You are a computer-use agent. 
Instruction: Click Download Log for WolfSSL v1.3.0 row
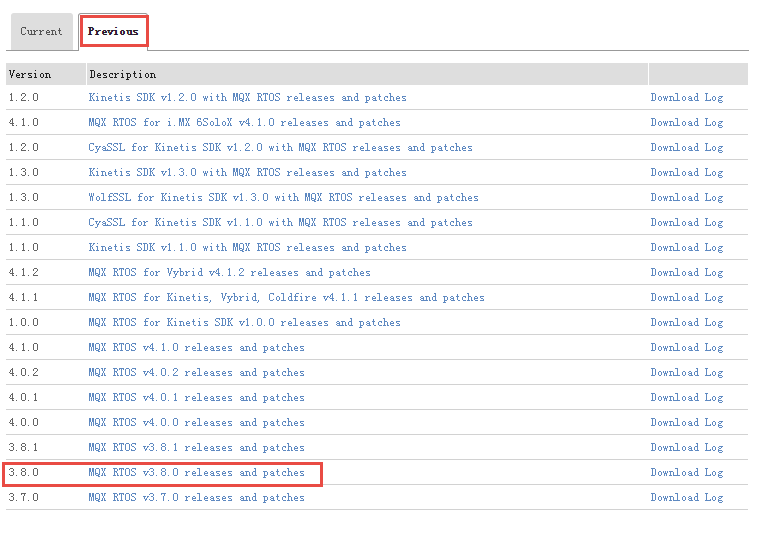[x=687, y=198]
